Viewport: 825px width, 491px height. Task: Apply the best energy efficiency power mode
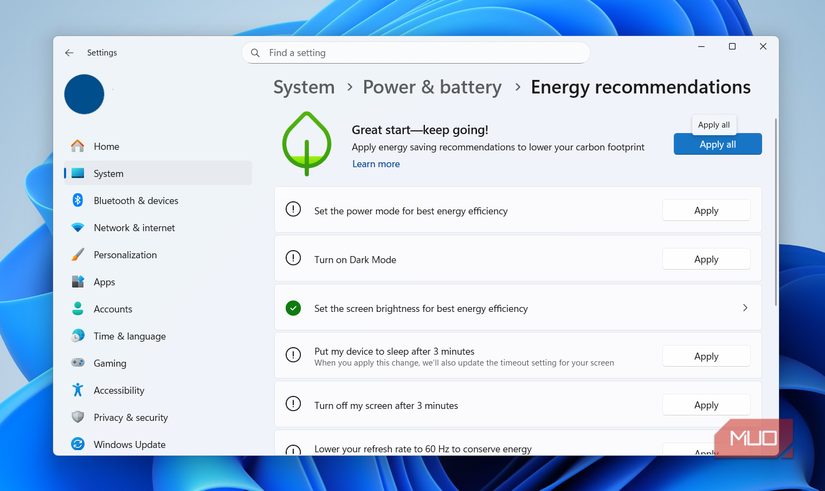706,211
